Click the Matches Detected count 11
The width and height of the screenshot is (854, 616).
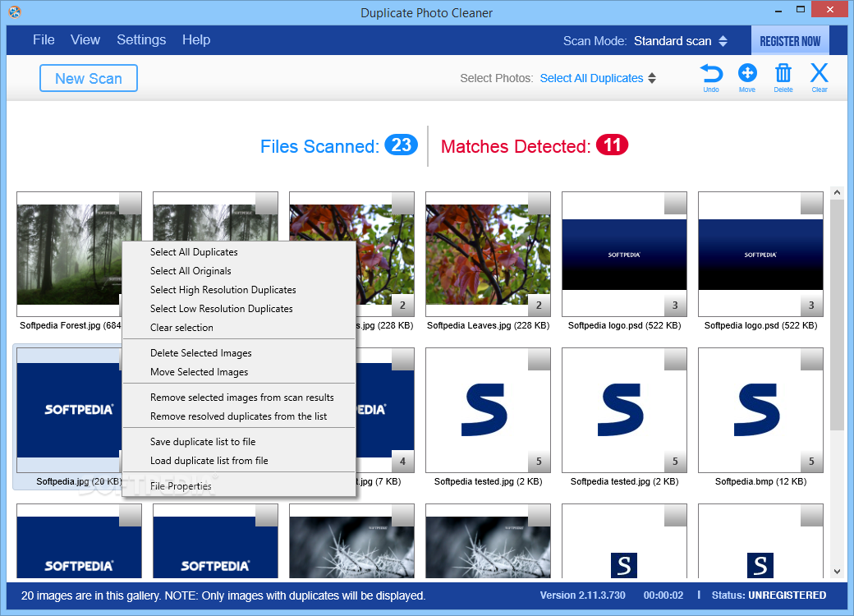coord(613,145)
